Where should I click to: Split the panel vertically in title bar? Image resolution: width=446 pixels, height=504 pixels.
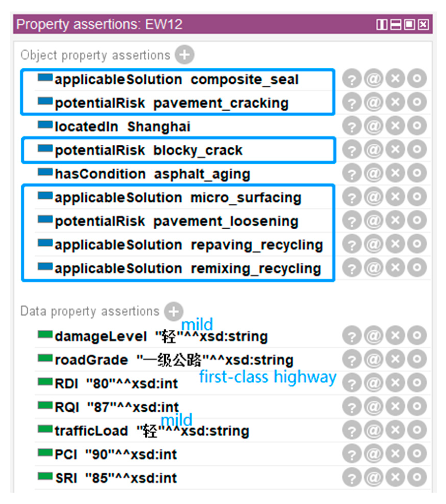[382, 25]
